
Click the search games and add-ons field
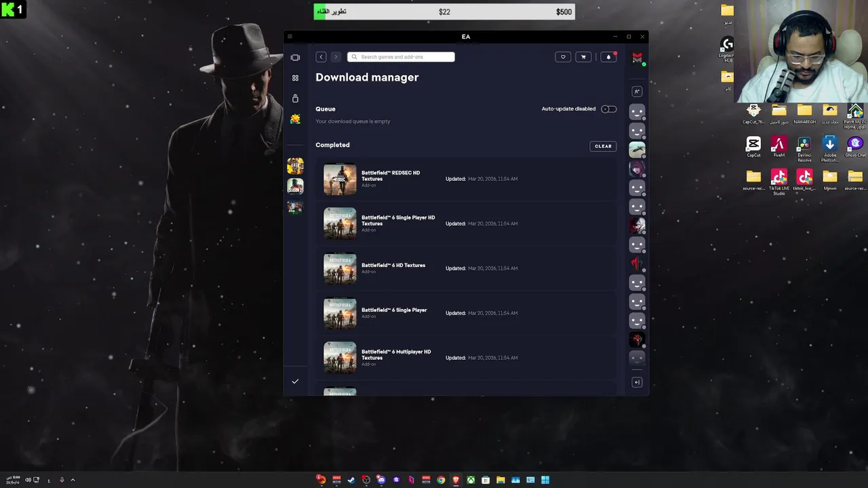[x=401, y=57]
